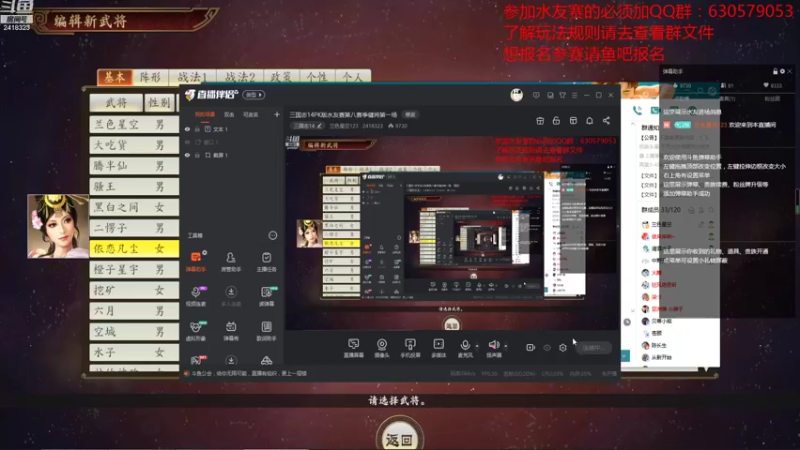This screenshot has height=450, width=800.
Task: Click the live status button beside the settings gear
Action: point(593,347)
